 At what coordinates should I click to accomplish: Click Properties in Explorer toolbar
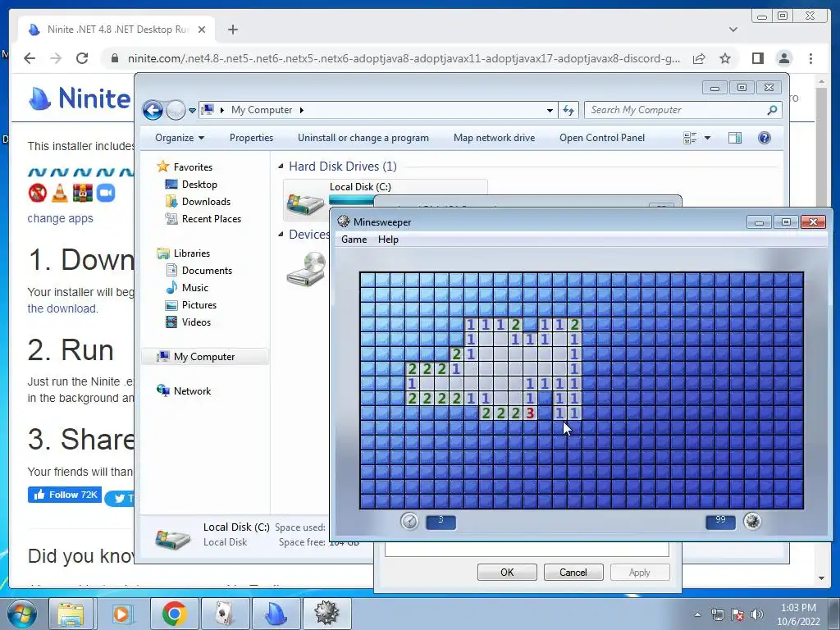pyautogui.click(x=251, y=138)
